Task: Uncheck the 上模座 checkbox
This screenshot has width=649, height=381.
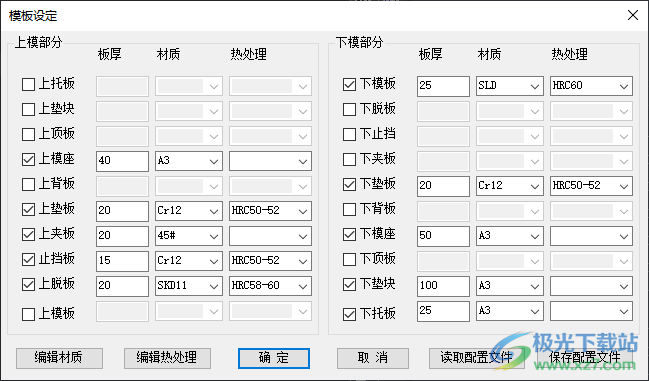Action: tap(28, 159)
